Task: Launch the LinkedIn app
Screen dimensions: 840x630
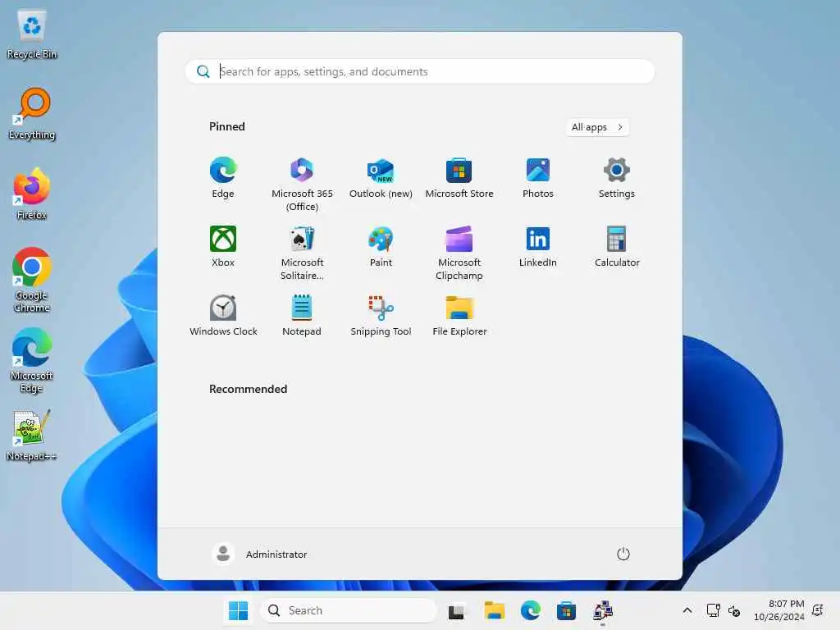Action: click(538, 246)
